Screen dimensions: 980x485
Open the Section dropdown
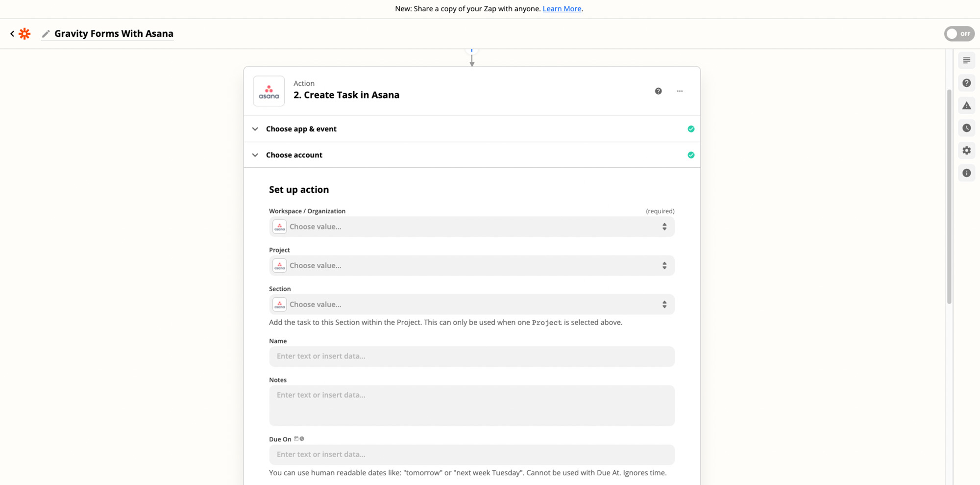coord(471,305)
